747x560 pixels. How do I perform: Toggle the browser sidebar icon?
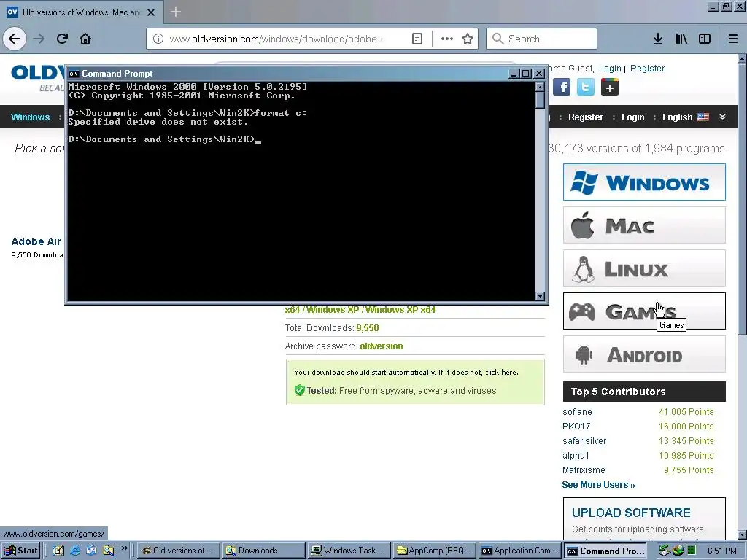pyautogui.click(x=705, y=39)
